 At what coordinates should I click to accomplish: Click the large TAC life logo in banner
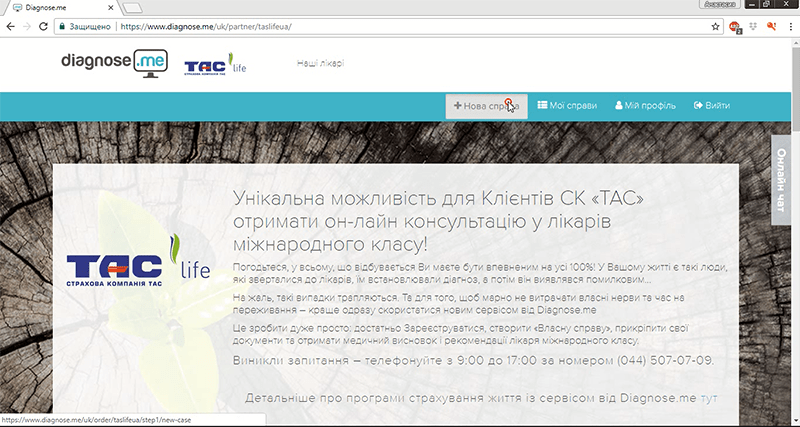[138, 261]
